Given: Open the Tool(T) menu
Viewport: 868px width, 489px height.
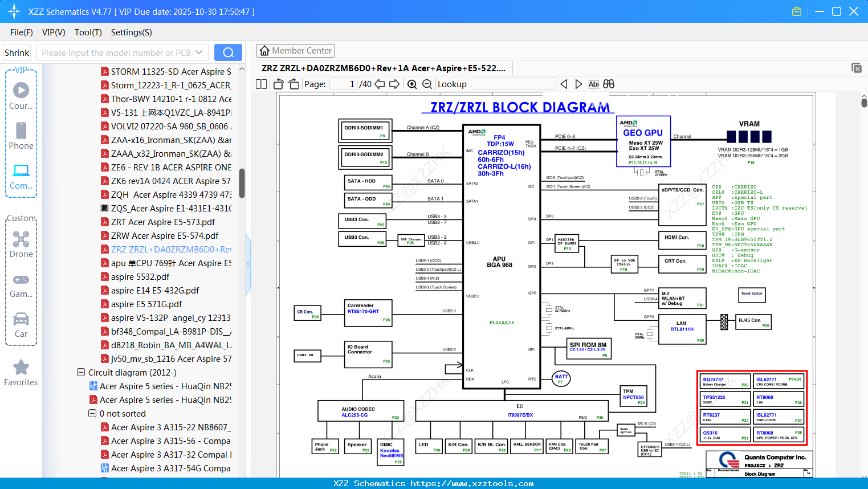Looking at the screenshot, I should point(88,32).
